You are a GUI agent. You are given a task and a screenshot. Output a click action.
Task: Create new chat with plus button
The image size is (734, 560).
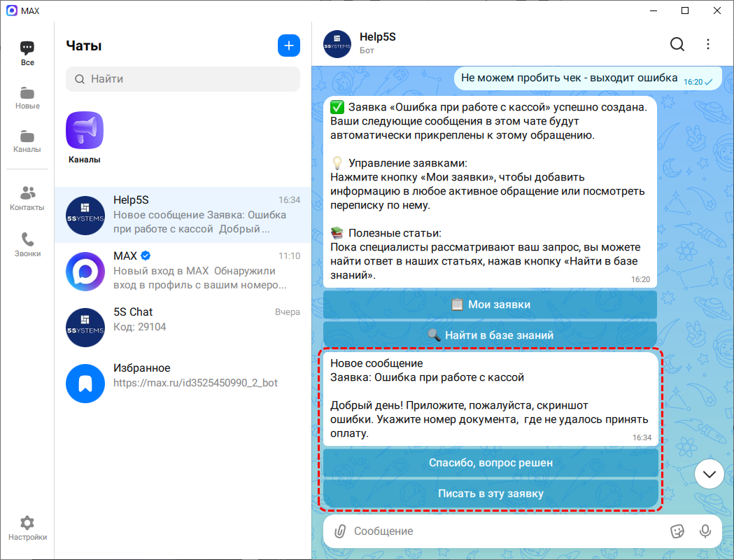[x=289, y=45]
